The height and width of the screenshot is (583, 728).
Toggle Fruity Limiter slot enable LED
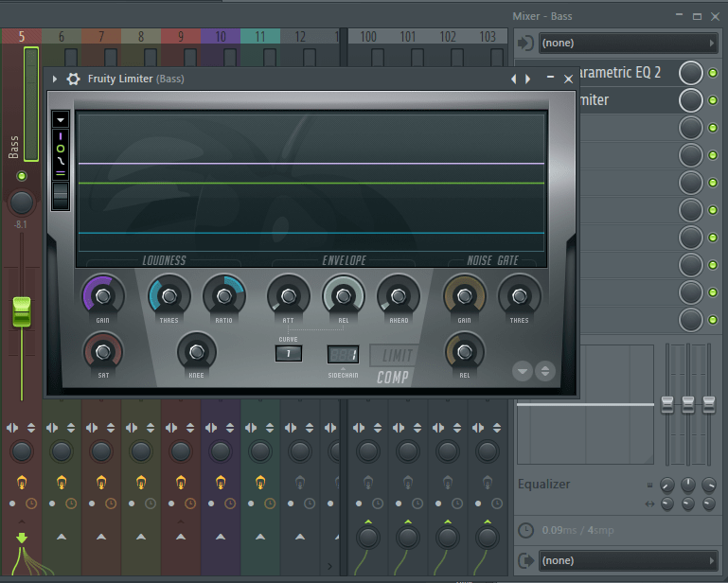click(713, 100)
